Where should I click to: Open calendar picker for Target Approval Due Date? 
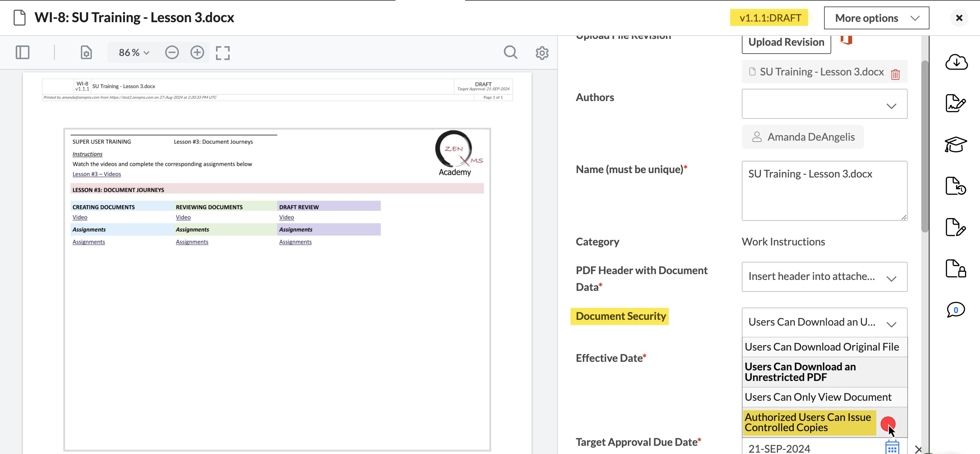tap(892, 448)
